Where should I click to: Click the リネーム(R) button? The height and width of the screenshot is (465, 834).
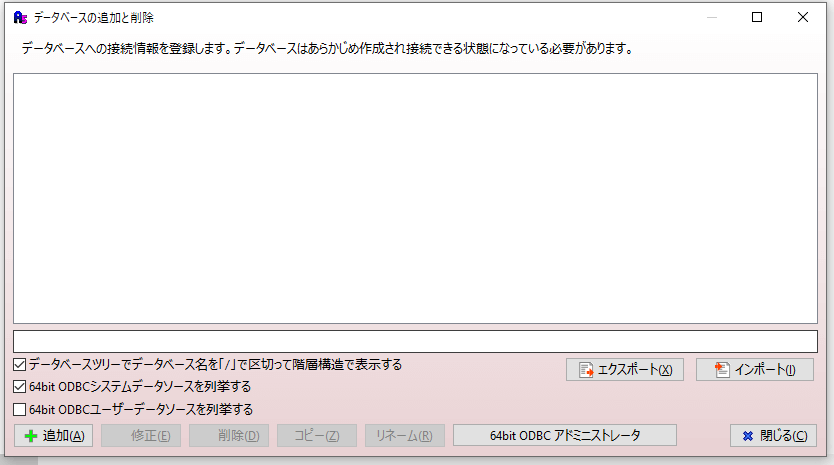[405, 436]
